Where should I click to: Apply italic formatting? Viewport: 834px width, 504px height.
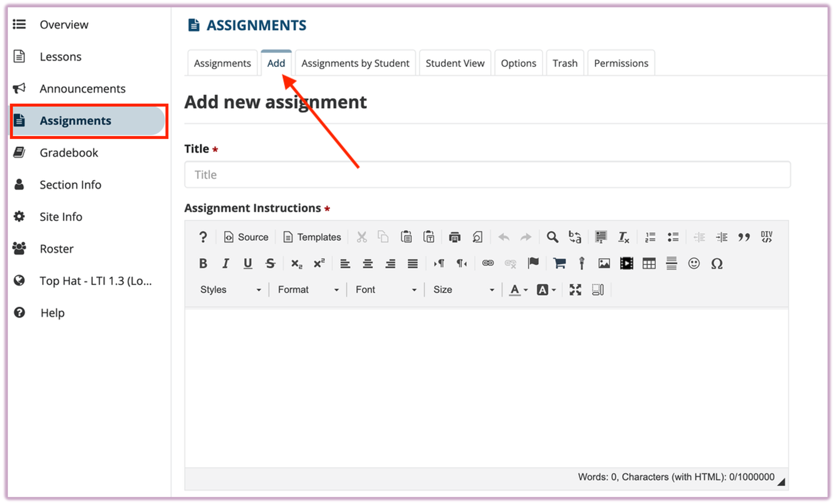pyautogui.click(x=226, y=263)
